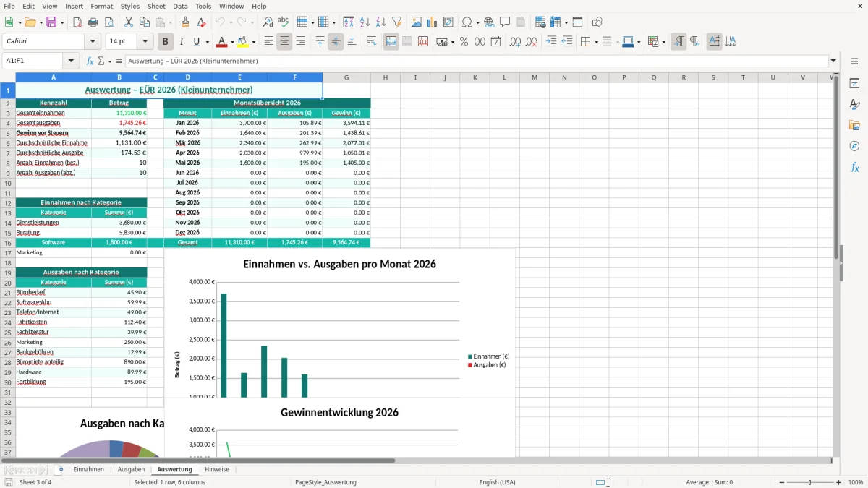Click the zoom slider in status bar
The width and height of the screenshot is (868, 488).
810,482
